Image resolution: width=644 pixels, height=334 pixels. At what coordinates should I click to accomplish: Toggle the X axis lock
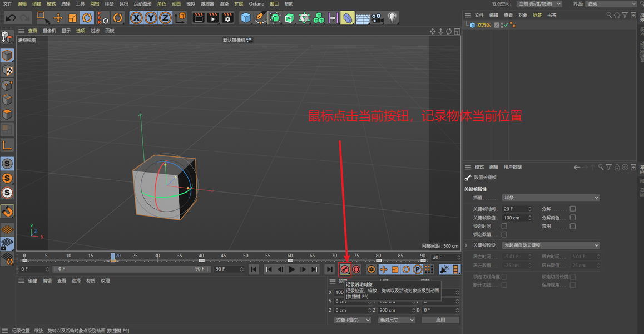(136, 18)
